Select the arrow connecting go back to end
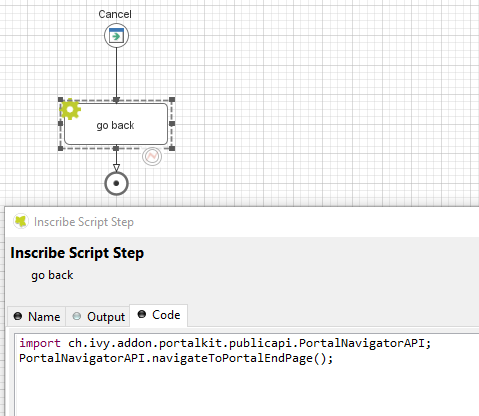The height and width of the screenshot is (416, 479). click(116, 160)
